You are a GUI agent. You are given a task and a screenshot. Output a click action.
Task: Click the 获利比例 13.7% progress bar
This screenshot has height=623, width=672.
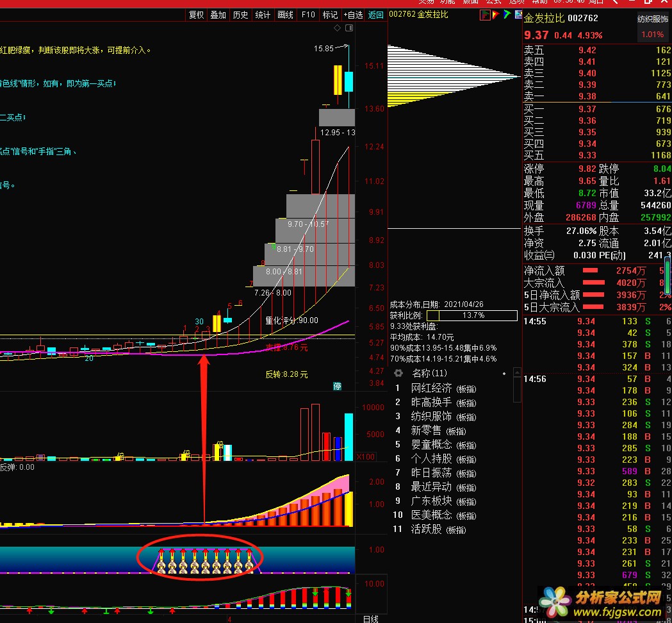tap(472, 315)
